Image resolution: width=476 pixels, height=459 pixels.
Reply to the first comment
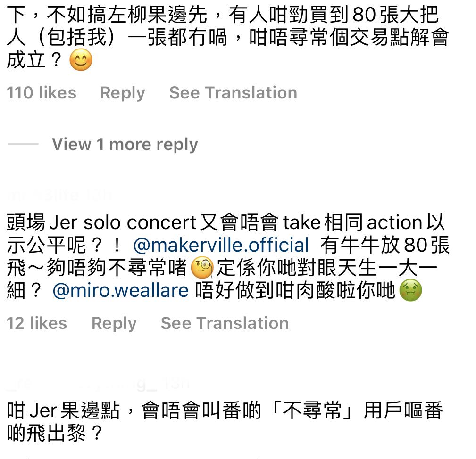point(122,93)
